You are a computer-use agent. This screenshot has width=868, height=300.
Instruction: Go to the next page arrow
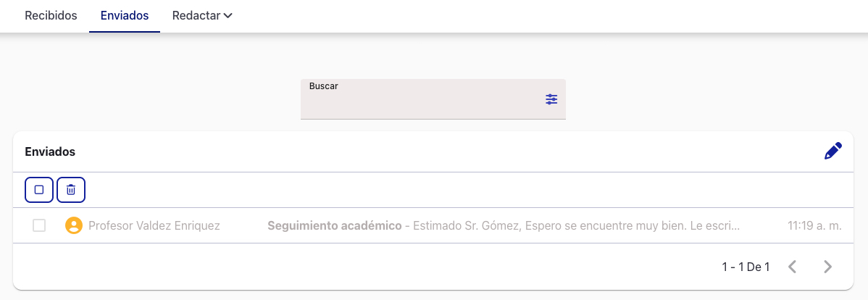click(828, 267)
